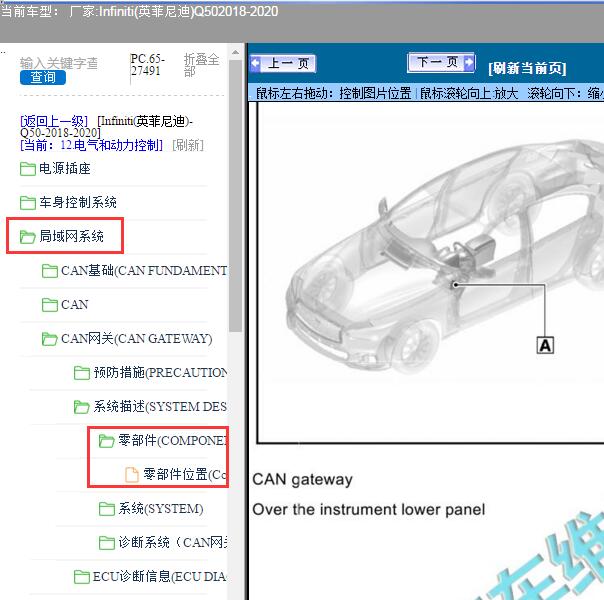This screenshot has height=600, width=604.
Task: Collapse the 局域网系统 folder icon
Action: click(28, 236)
